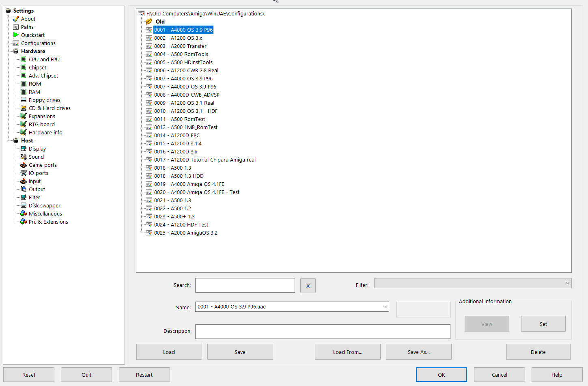This screenshot has width=588, height=386.
Task: Click the RAM chip icon
Action: click(x=24, y=92)
